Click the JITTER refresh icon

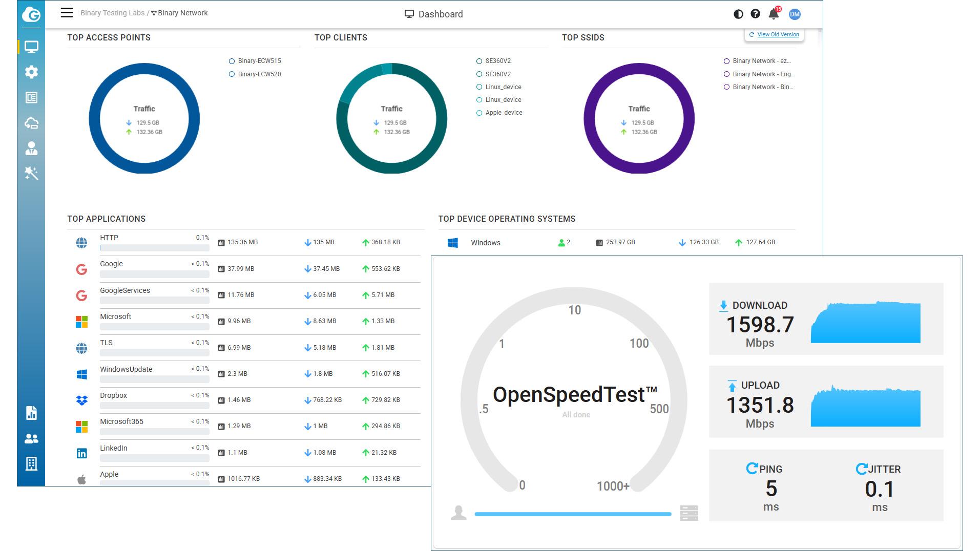point(861,468)
